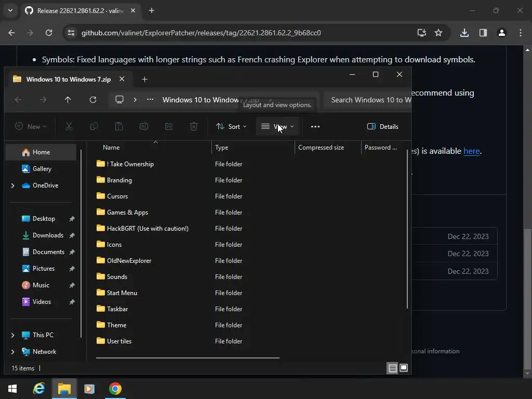Open media player icon on taskbar
532x399 pixels.
click(x=89, y=389)
